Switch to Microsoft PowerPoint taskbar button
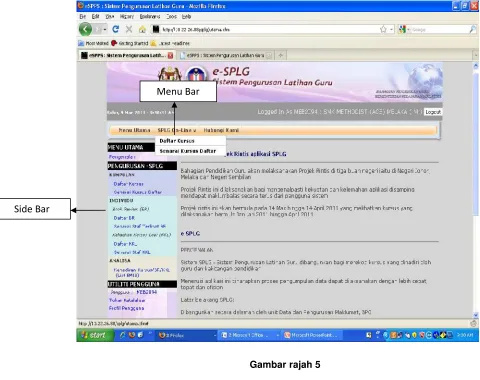480x380 pixels. (x=311, y=335)
